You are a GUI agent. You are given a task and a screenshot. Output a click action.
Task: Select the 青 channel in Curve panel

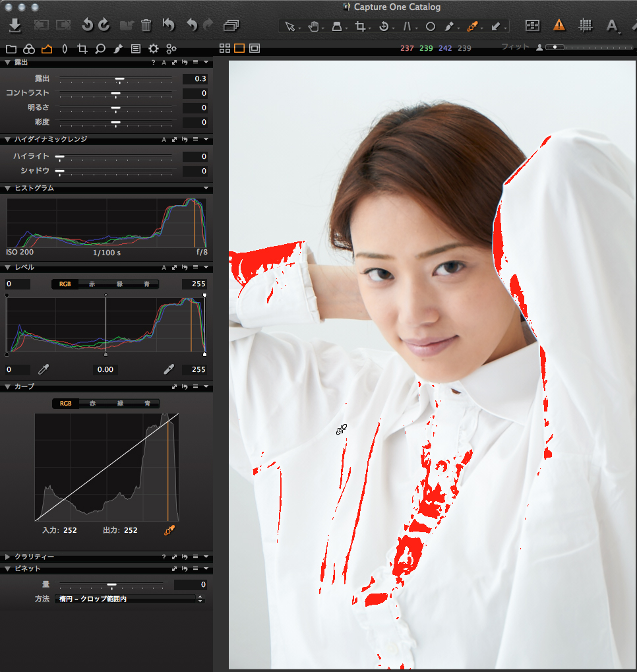(147, 403)
